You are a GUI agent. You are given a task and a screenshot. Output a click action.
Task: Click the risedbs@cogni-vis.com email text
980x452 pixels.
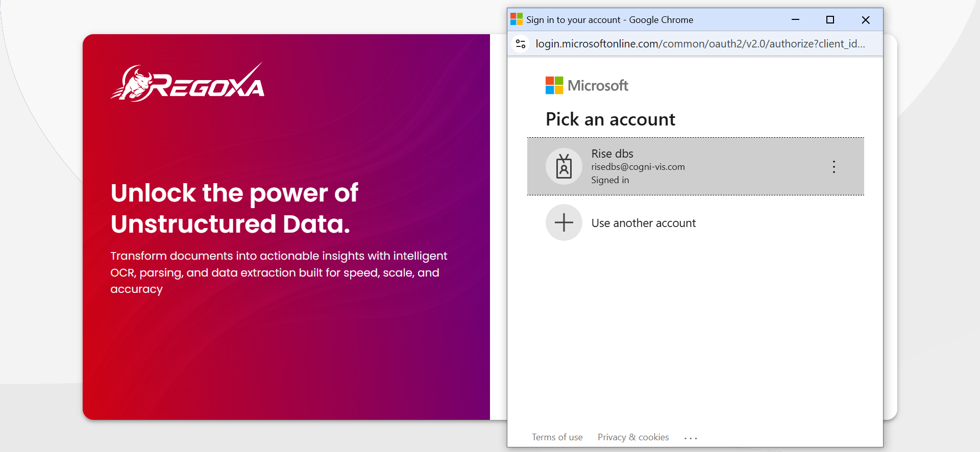(x=638, y=167)
